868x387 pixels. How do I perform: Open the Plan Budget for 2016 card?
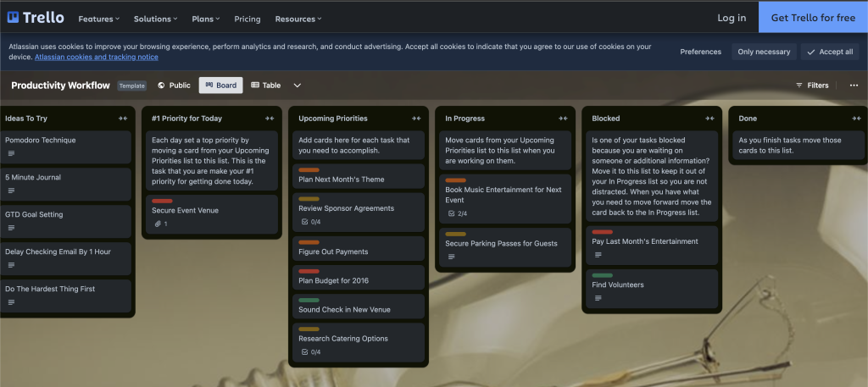click(x=359, y=278)
